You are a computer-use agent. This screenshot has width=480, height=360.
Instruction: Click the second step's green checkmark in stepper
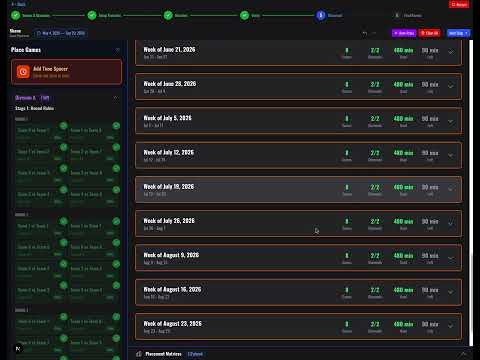[x=92, y=15]
